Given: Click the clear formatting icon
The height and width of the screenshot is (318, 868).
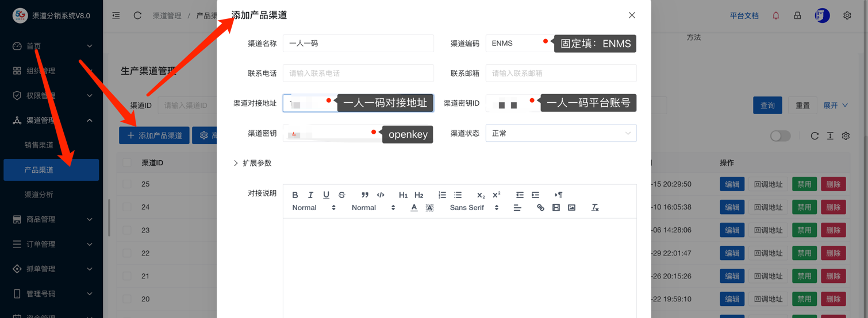Looking at the screenshot, I should [595, 208].
